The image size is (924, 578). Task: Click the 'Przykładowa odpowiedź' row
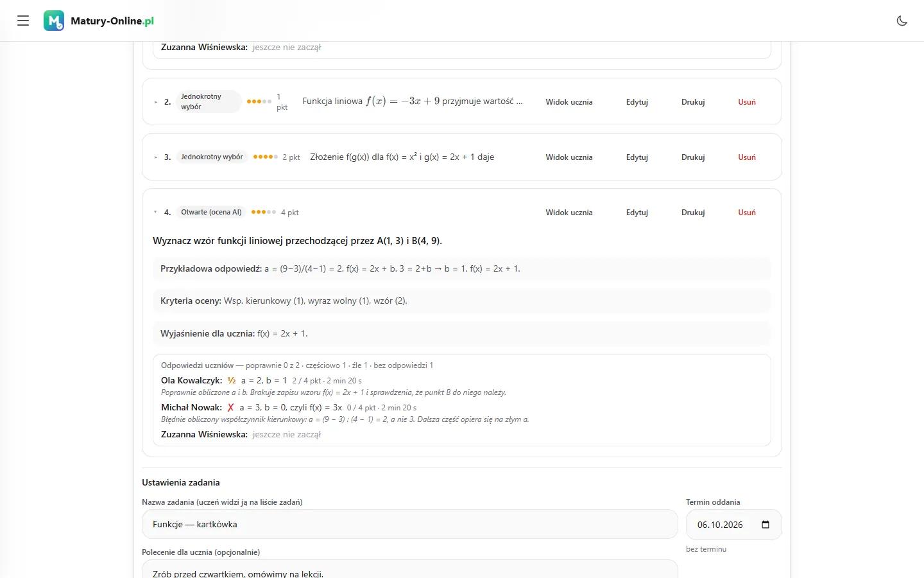[461, 268]
